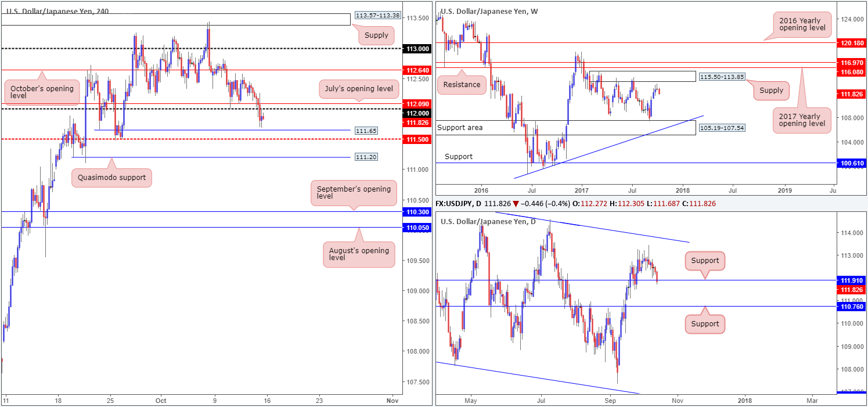Image resolution: width=868 pixels, height=407 pixels.
Task: Select the "Quasimodo support" callout
Action: click(112, 178)
